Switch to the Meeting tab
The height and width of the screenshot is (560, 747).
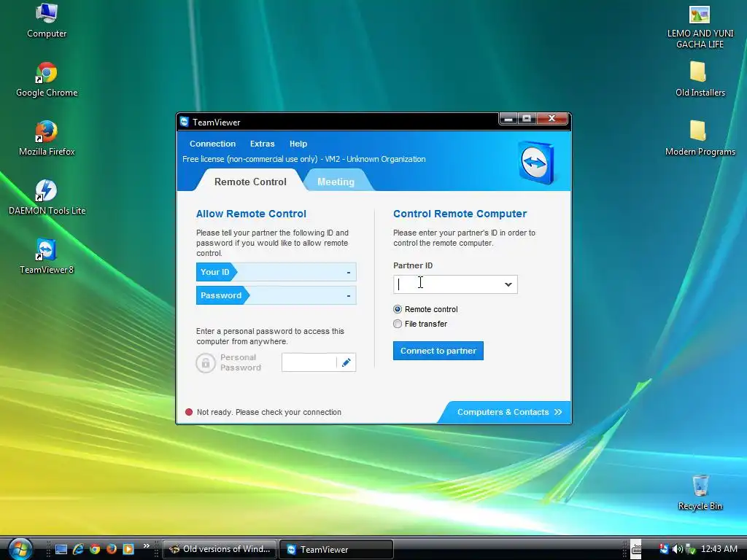click(x=336, y=182)
